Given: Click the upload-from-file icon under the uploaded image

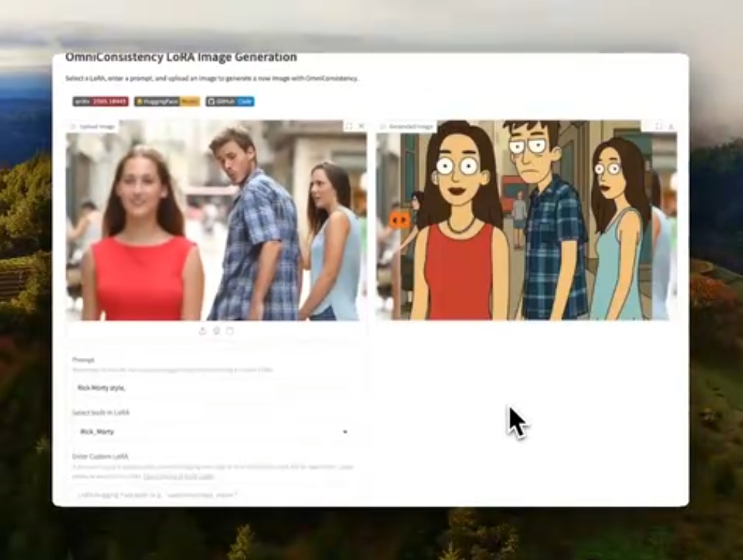Looking at the screenshot, I should 202,331.
